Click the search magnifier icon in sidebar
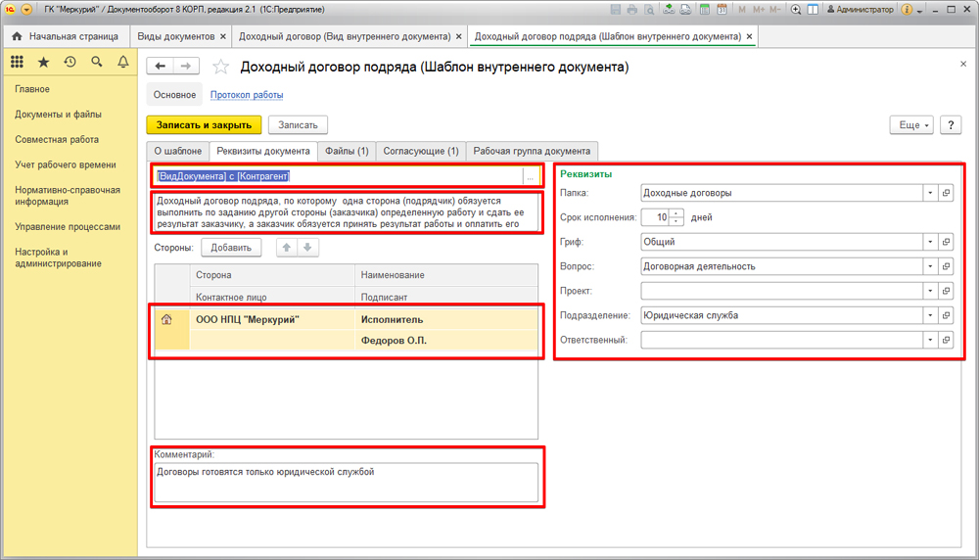The image size is (979, 560). [96, 62]
